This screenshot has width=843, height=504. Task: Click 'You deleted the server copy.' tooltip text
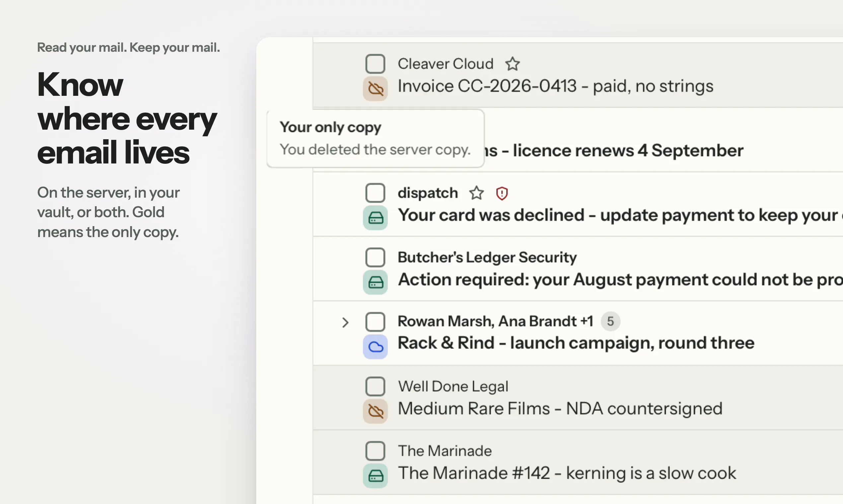click(x=375, y=150)
